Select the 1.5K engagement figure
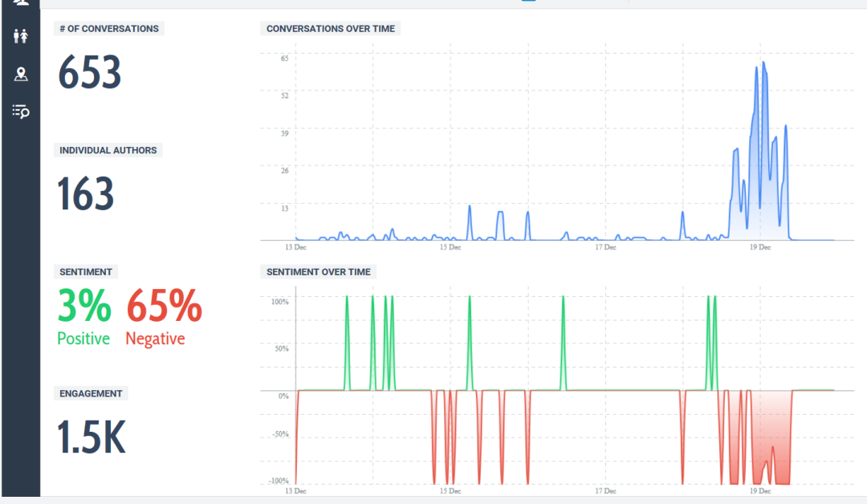 click(91, 437)
